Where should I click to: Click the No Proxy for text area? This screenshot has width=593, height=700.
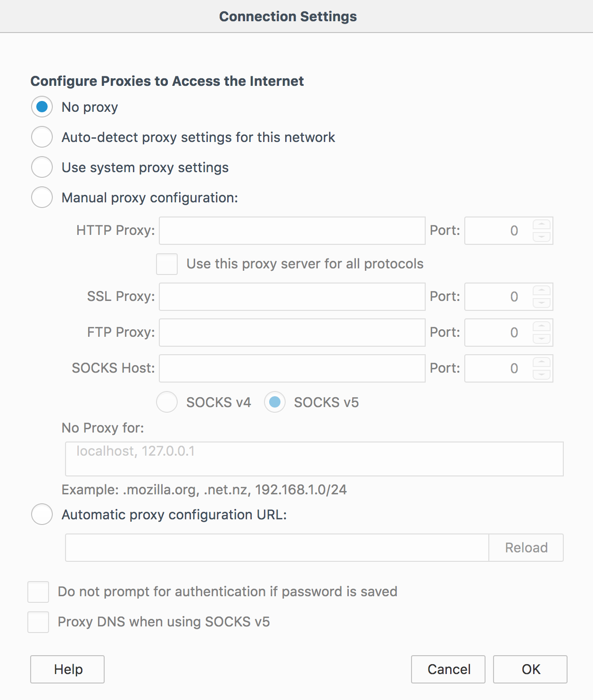pyautogui.click(x=314, y=459)
